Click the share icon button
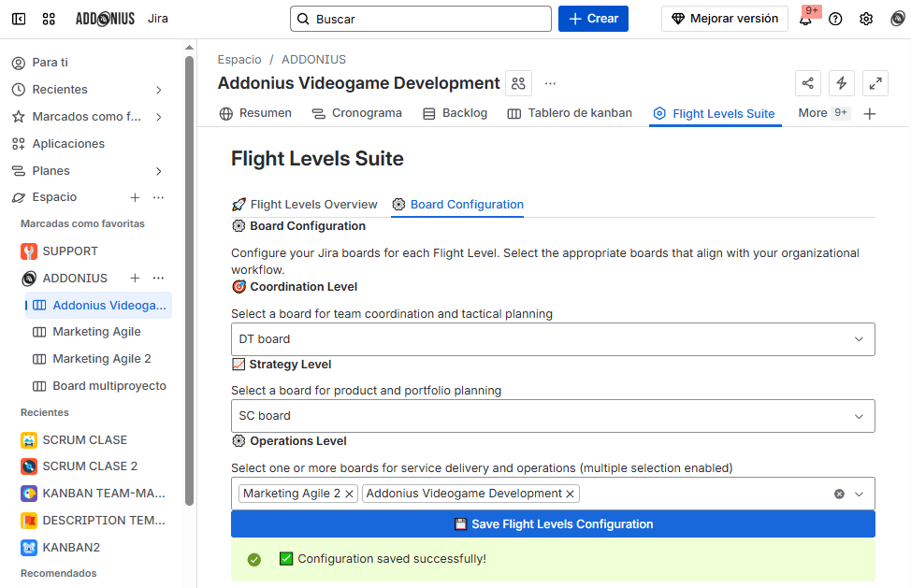This screenshot has height=588, width=911. click(808, 83)
